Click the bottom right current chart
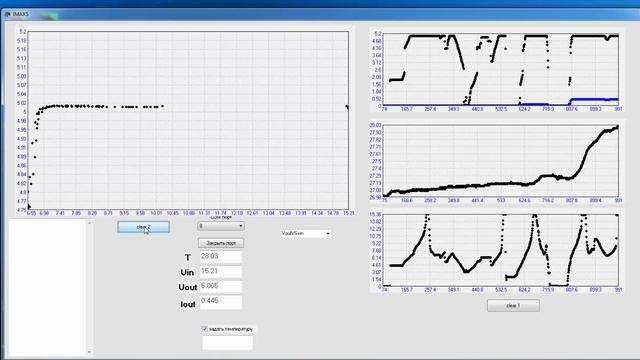640x360 pixels. pyautogui.click(x=501, y=250)
